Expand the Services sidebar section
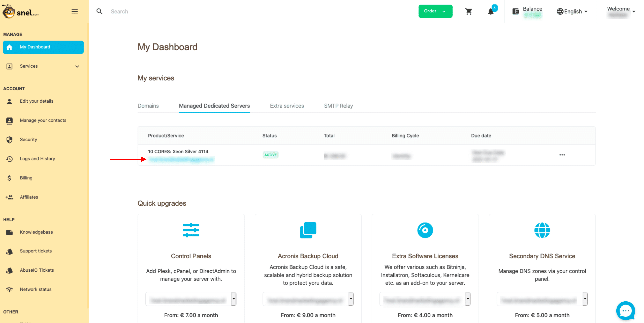The image size is (644, 323). pos(43,66)
